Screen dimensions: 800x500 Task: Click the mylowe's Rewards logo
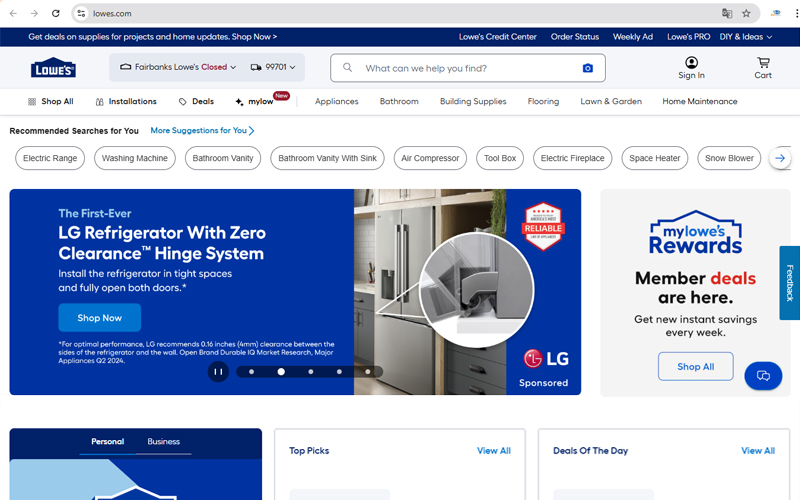(x=695, y=233)
